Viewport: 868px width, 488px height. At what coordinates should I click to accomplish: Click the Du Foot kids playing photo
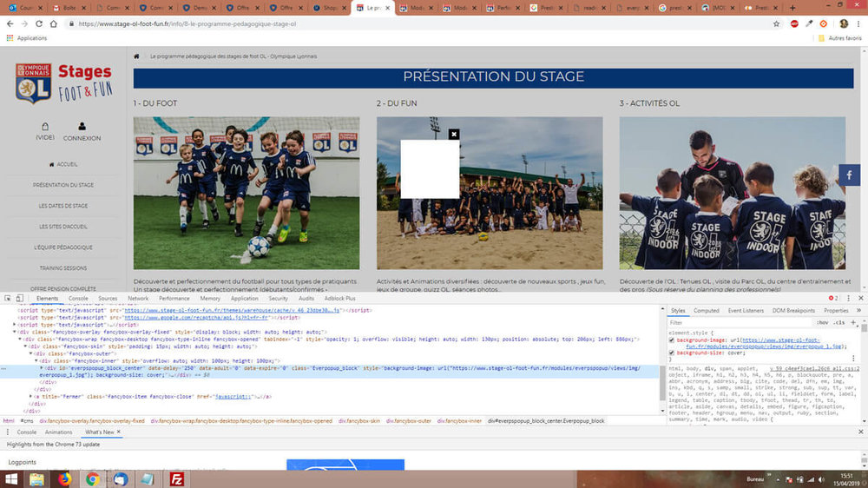point(247,193)
